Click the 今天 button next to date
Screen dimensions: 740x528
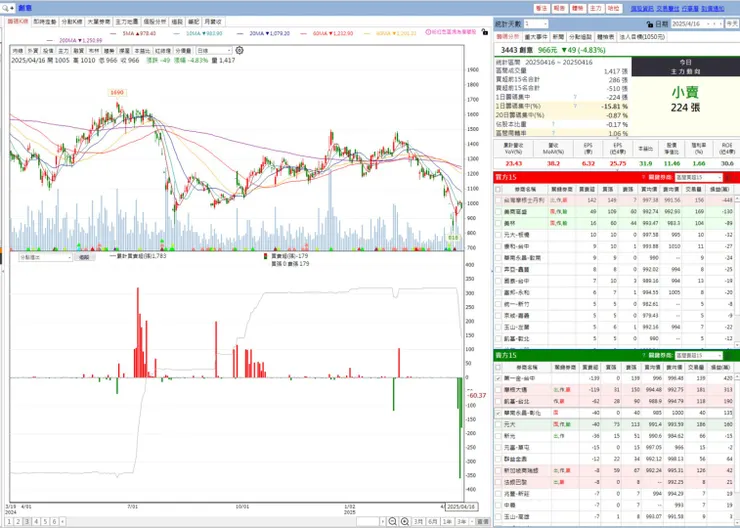(x=732, y=24)
